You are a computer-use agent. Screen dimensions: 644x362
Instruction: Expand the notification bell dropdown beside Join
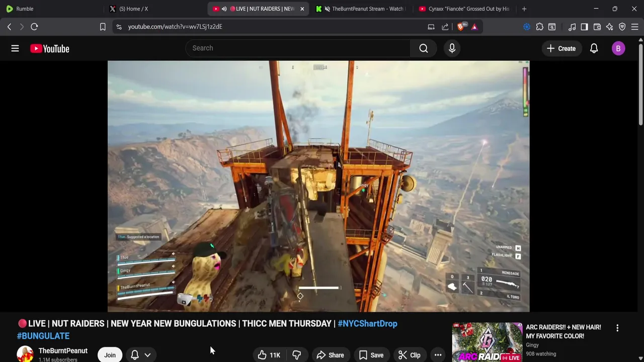pyautogui.click(x=147, y=355)
